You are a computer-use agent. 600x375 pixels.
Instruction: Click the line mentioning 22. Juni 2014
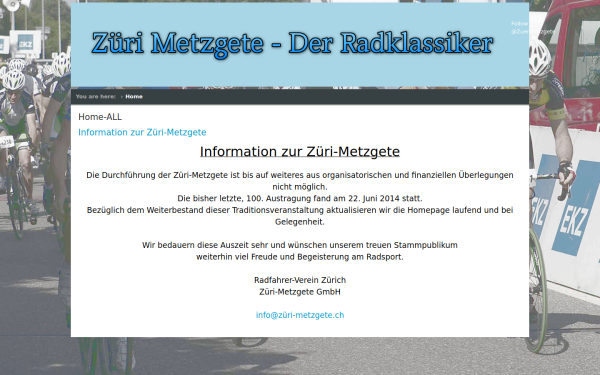pyautogui.click(x=300, y=199)
